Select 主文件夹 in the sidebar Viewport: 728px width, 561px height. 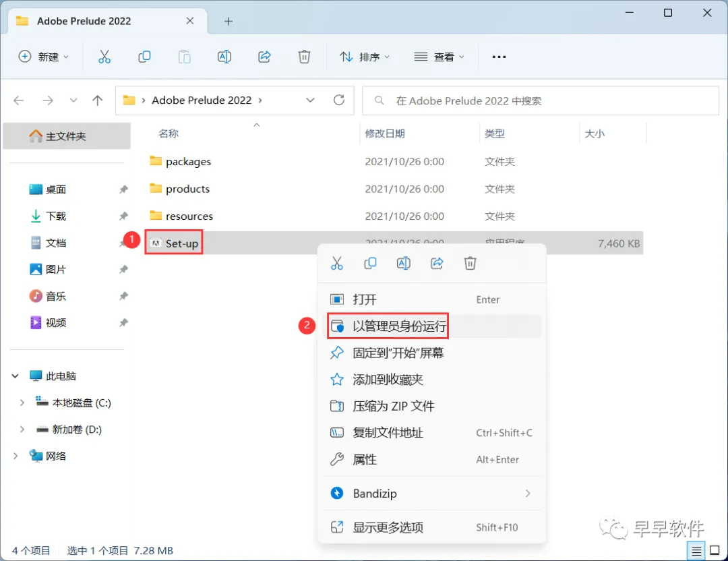coord(66,136)
